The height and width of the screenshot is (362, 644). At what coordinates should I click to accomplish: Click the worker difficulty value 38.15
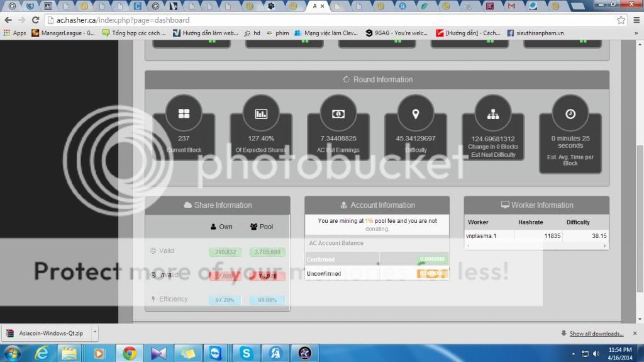[x=599, y=235]
